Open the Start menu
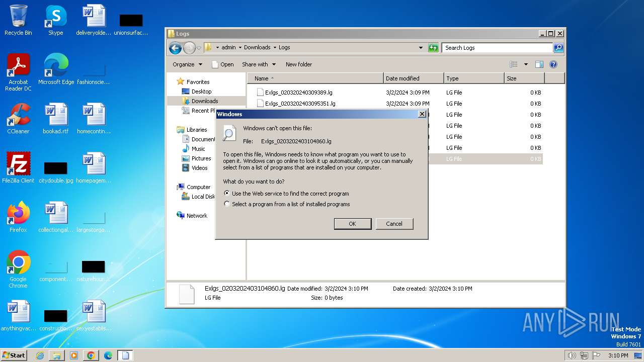 (x=14, y=355)
